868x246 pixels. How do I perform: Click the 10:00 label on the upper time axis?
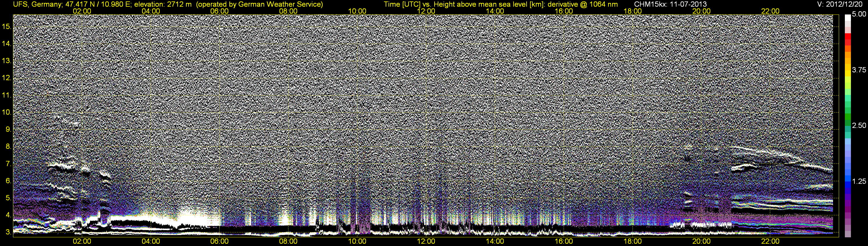click(x=357, y=11)
